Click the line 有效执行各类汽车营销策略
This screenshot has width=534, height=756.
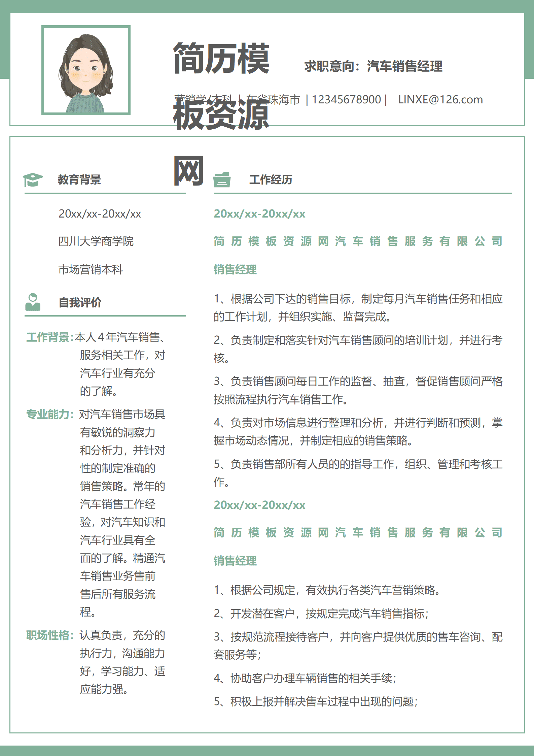coord(328,590)
